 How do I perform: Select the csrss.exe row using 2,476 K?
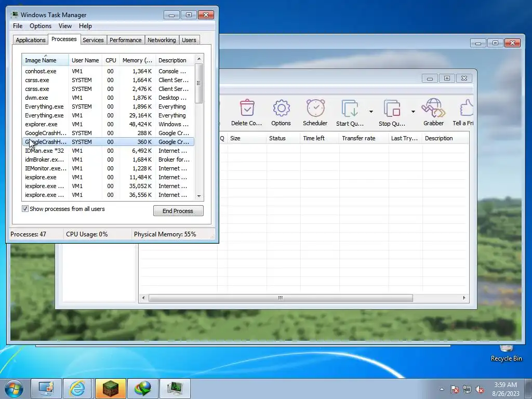(108, 89)
